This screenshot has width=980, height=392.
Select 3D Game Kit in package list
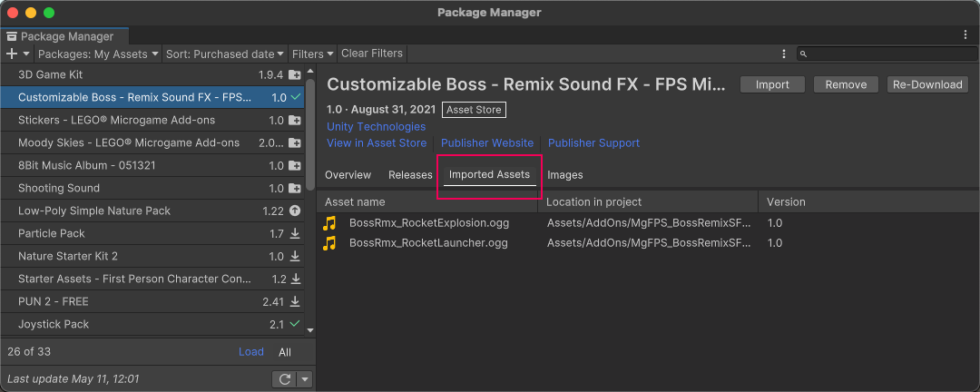[152, 75]
